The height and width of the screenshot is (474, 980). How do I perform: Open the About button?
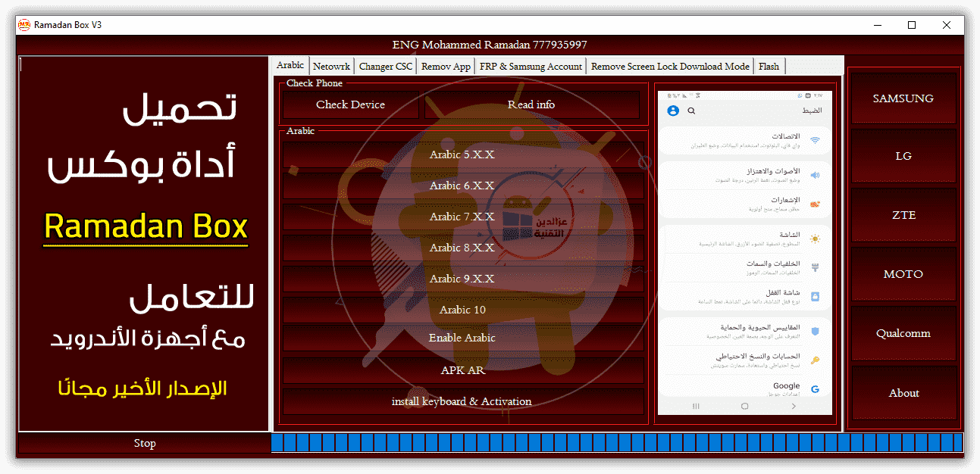(x=903, y=393)
